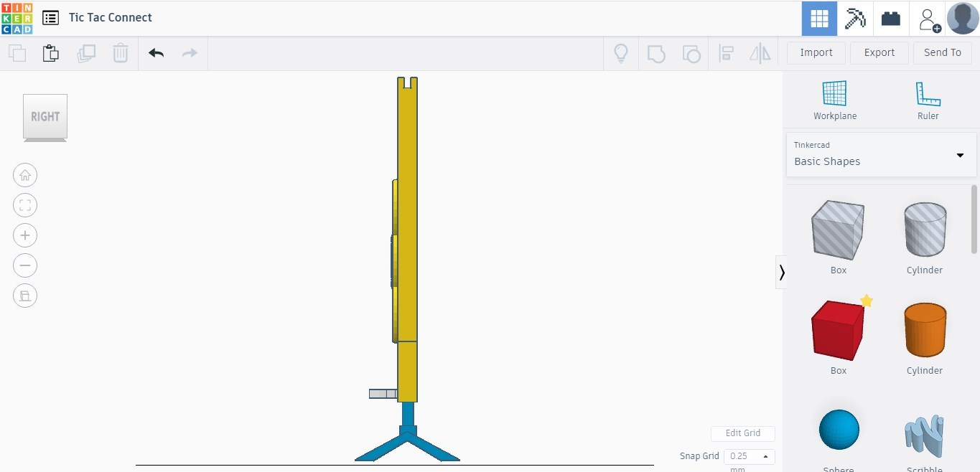Click the Edit Grid button
Viewport: 980px width, 472px height.
pos(743,433)
